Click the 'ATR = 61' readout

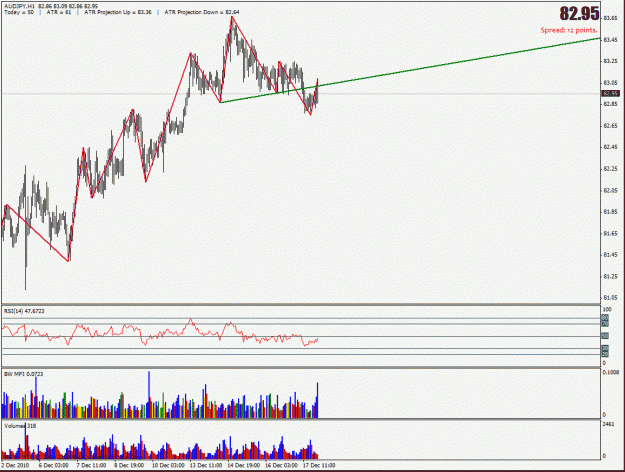(x=59, y=12)
